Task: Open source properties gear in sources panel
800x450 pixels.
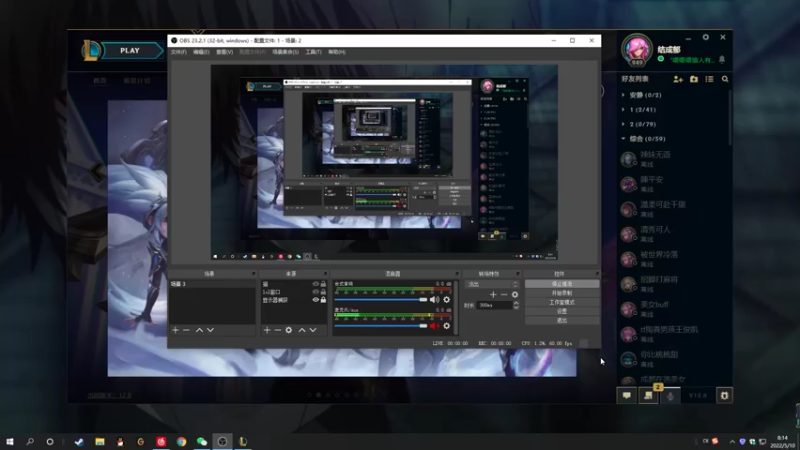Action: click(x=289, y=330)
